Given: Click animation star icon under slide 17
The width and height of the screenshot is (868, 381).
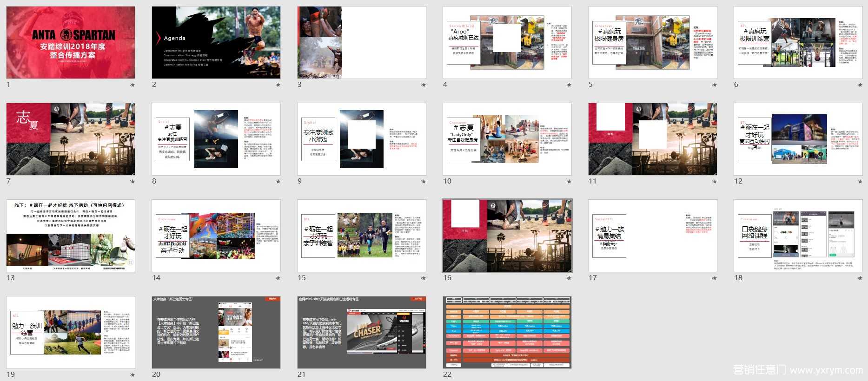Looking at the screenshot, I should [x=715, y=278].
